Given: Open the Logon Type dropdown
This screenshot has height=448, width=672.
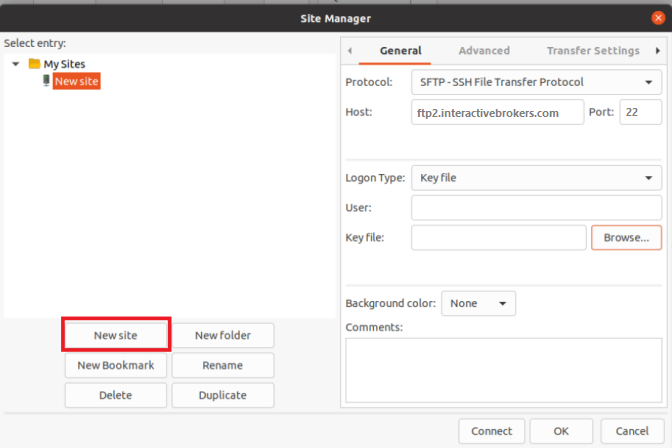Looking at the screenshot, I should pyautogui.click(x=536, y=177).
